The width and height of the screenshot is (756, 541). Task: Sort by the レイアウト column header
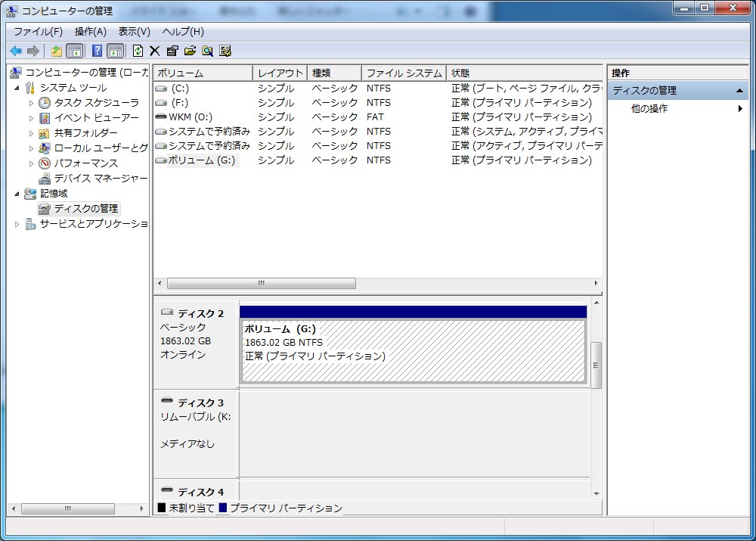click(280, 73)
